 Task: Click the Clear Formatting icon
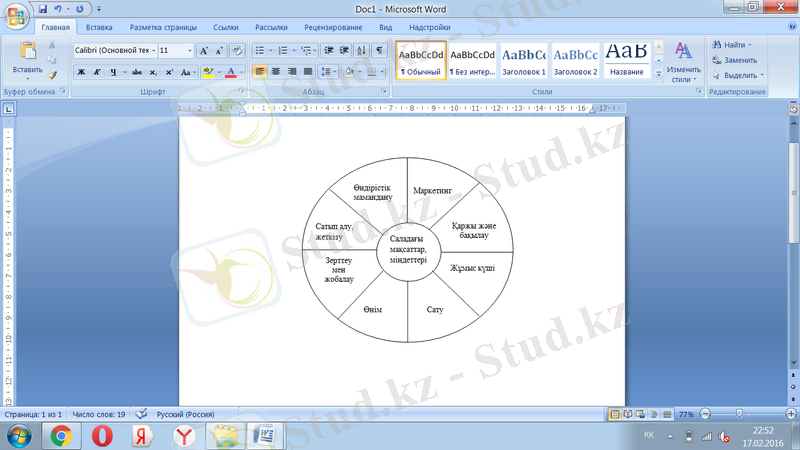(237, 50)
